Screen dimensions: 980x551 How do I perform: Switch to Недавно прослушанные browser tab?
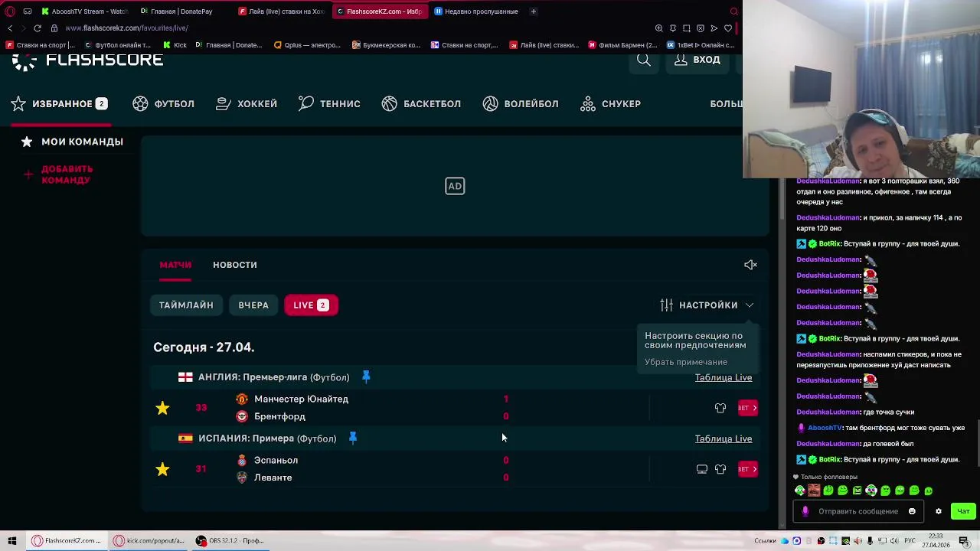[476, 11]
